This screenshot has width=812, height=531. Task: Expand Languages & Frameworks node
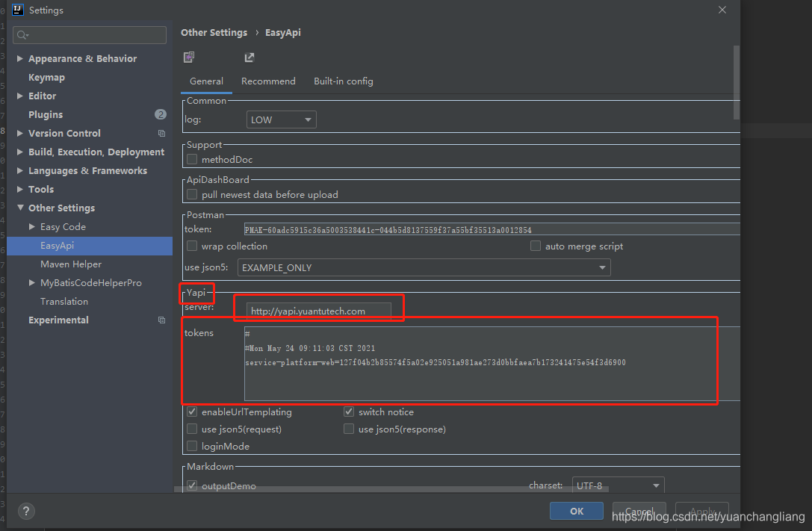(19, 170)
